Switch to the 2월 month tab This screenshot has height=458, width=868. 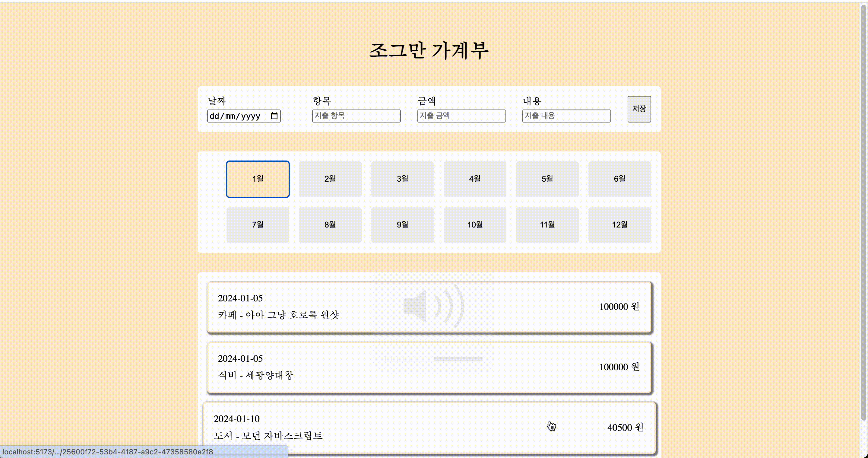[x=330, y=179]
